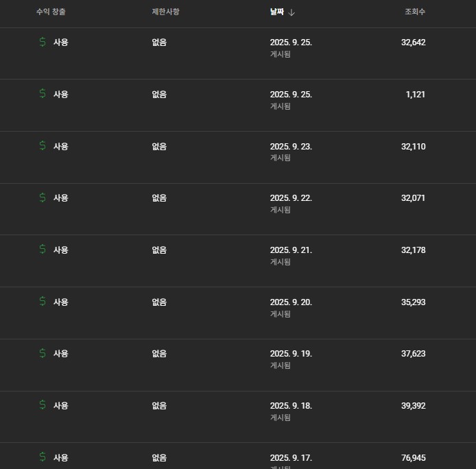Open monetization dollar icon for 2025. 9. 23. video
476x469 pixels.
(x=43, y=146)
